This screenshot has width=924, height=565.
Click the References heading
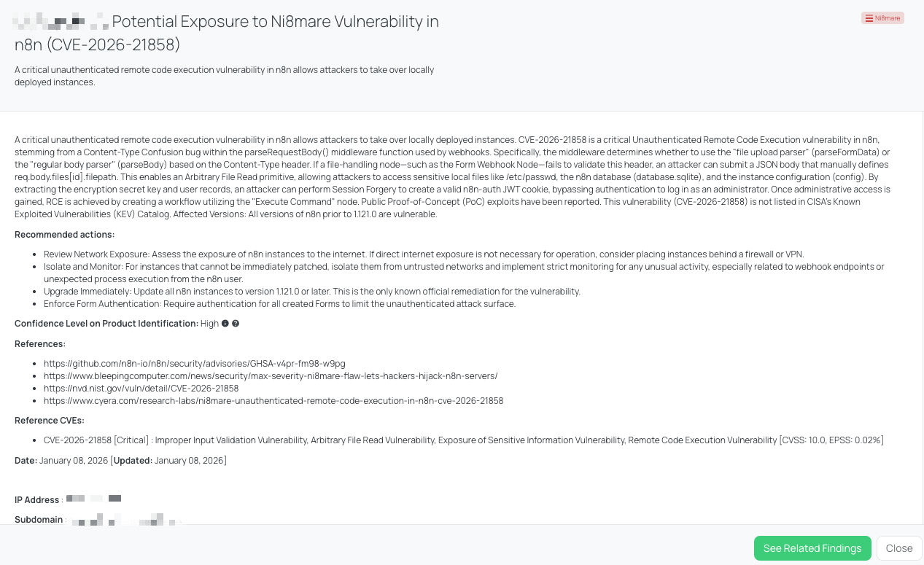(39, 343)
